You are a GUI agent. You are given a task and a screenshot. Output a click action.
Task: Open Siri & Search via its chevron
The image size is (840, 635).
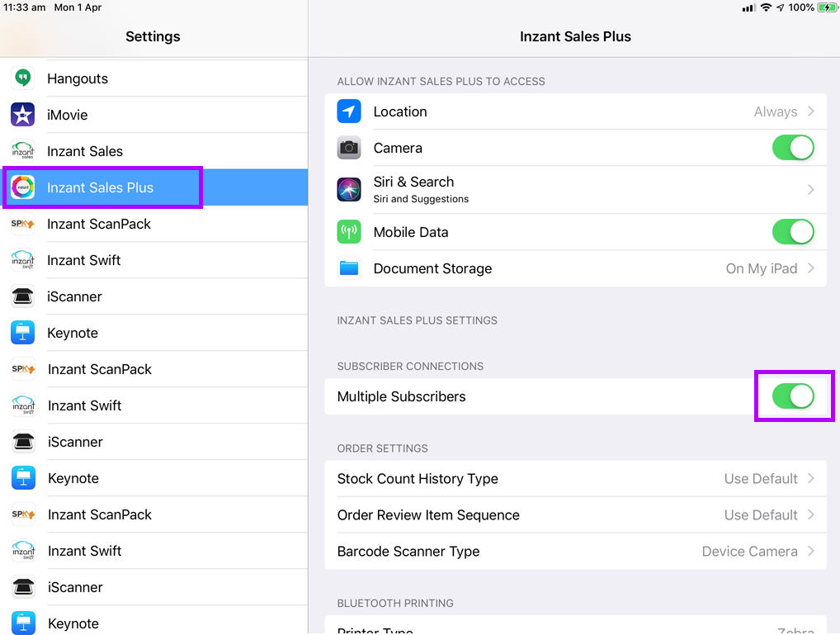[x=811, y=189]
